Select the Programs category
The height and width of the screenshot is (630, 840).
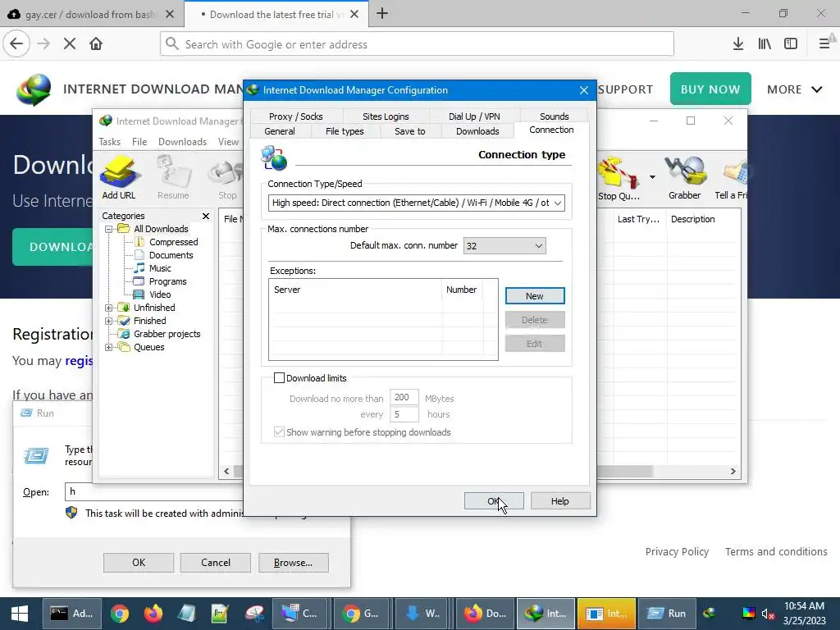tap(167, 282)
